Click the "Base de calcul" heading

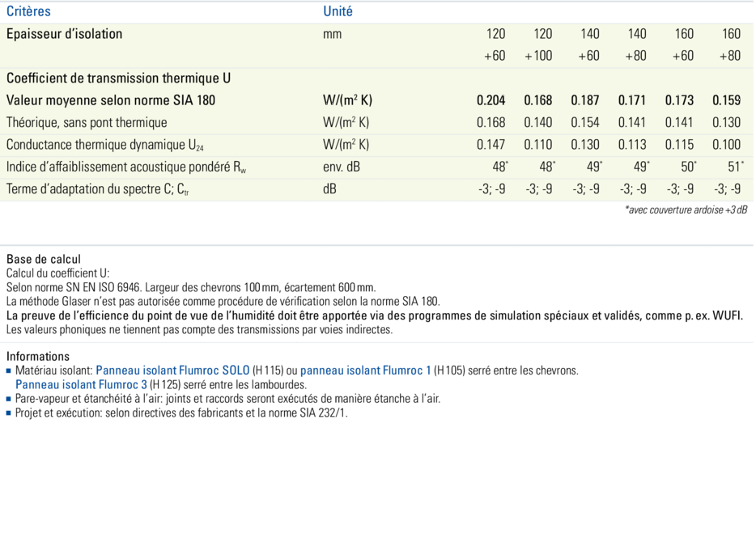(x=44, y=260)
